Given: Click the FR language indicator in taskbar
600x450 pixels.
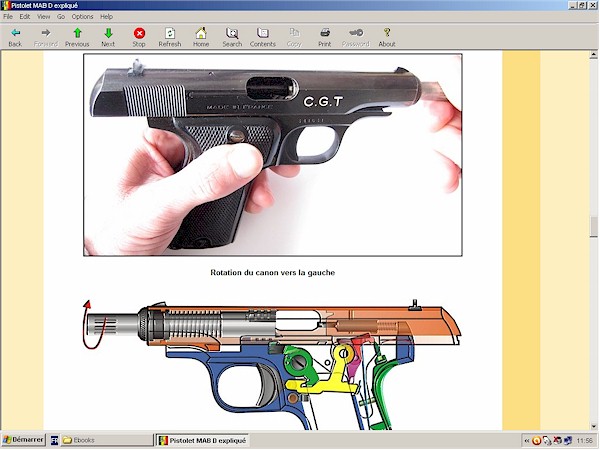Looking at the screenshot, I should pos(54,440).
